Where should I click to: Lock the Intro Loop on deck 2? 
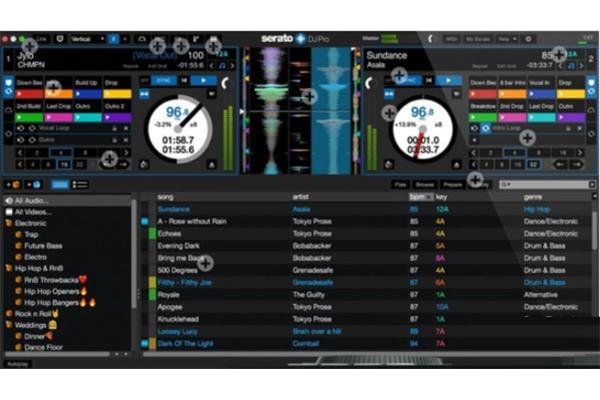[568, 128]
